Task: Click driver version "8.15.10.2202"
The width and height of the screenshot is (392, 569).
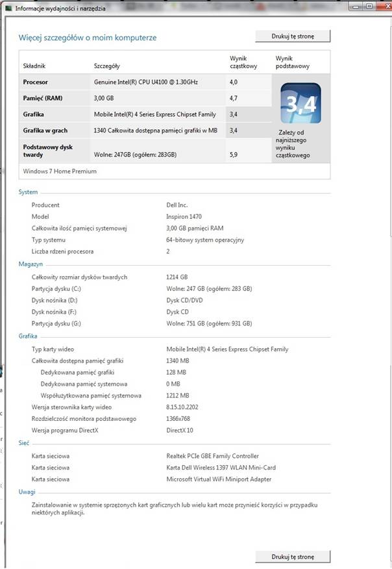Action: click(x=182, y=407)
